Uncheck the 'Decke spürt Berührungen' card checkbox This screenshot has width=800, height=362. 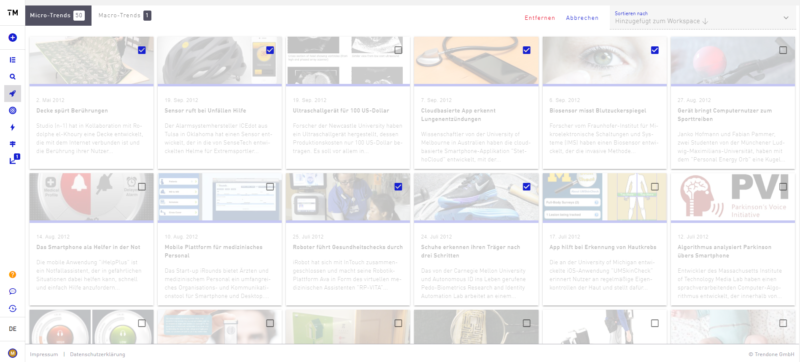coord(142,50)
